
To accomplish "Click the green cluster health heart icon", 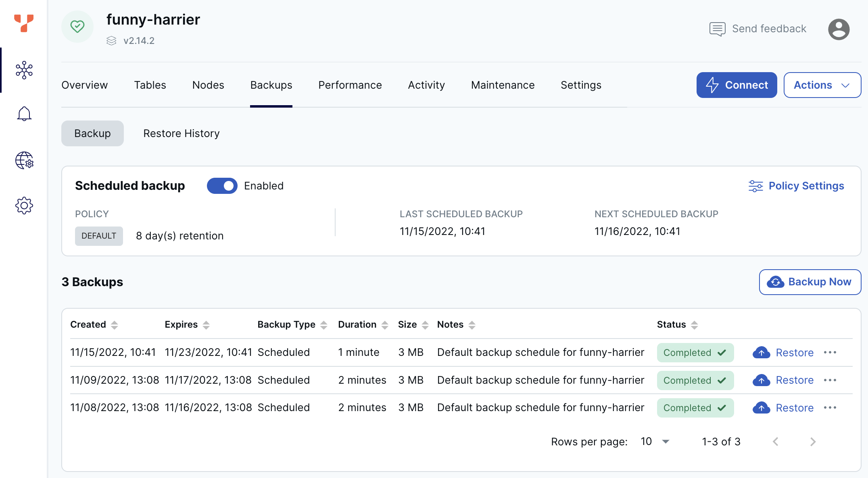I will [77, 27].
